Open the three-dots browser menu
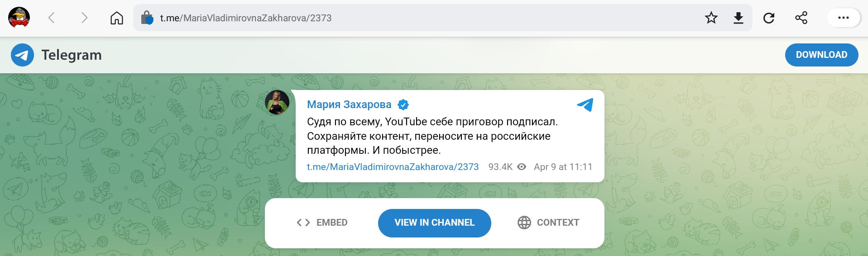 [844, 18]
